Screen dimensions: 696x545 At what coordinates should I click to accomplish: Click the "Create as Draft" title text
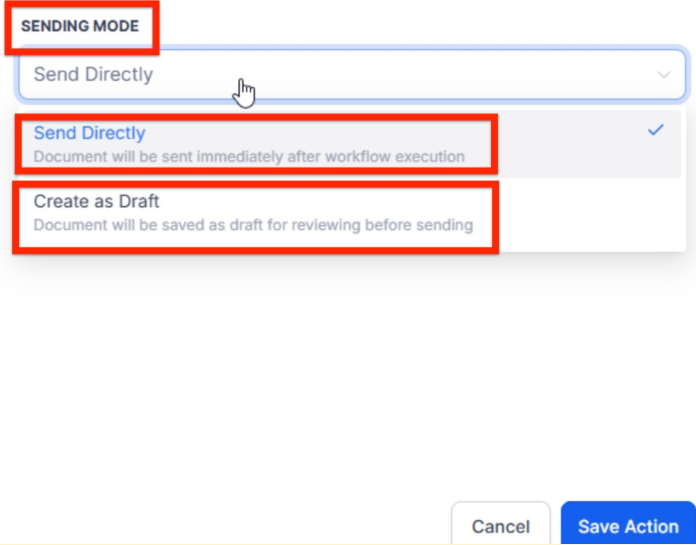[96, 201]
